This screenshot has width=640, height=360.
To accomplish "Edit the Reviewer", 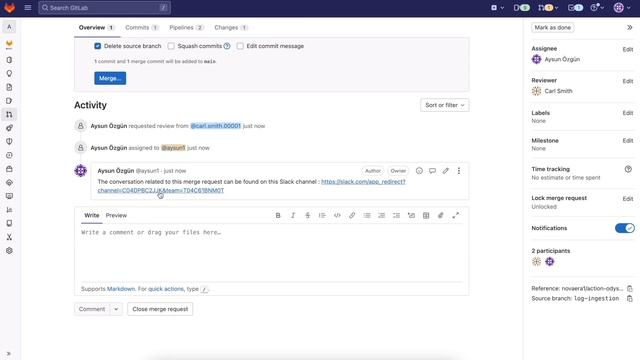I will pyautogui.click(x=628, y=81).
